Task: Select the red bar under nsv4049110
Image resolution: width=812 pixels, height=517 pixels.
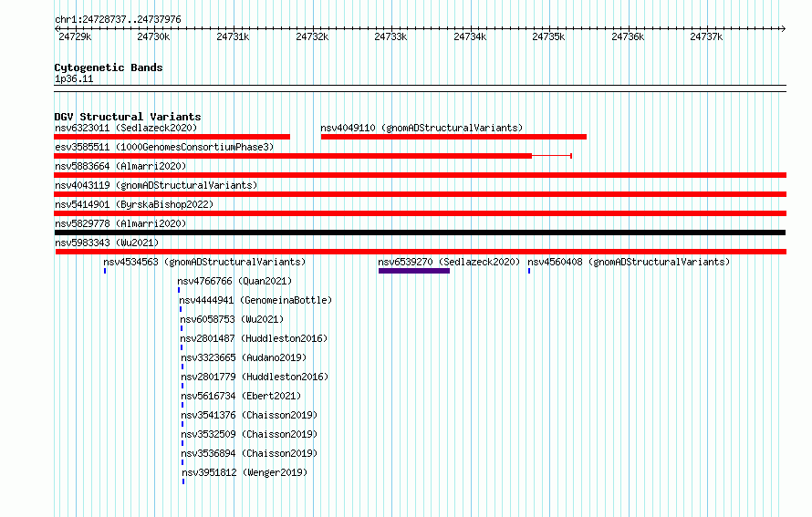Action: coord(453,137)
